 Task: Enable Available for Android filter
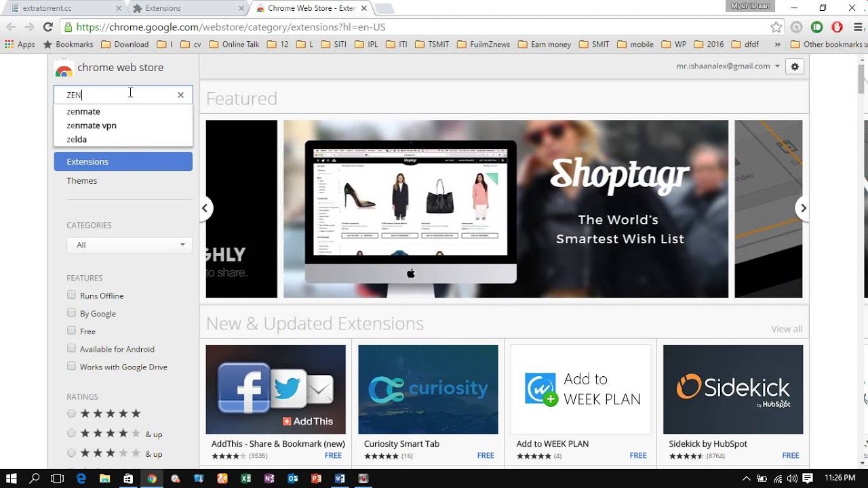[x=71, y=348]
